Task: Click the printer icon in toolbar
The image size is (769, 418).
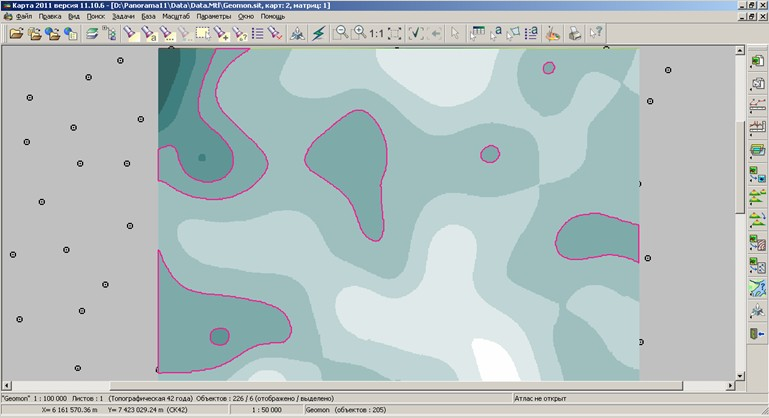Action: click(x=574, y=34)
